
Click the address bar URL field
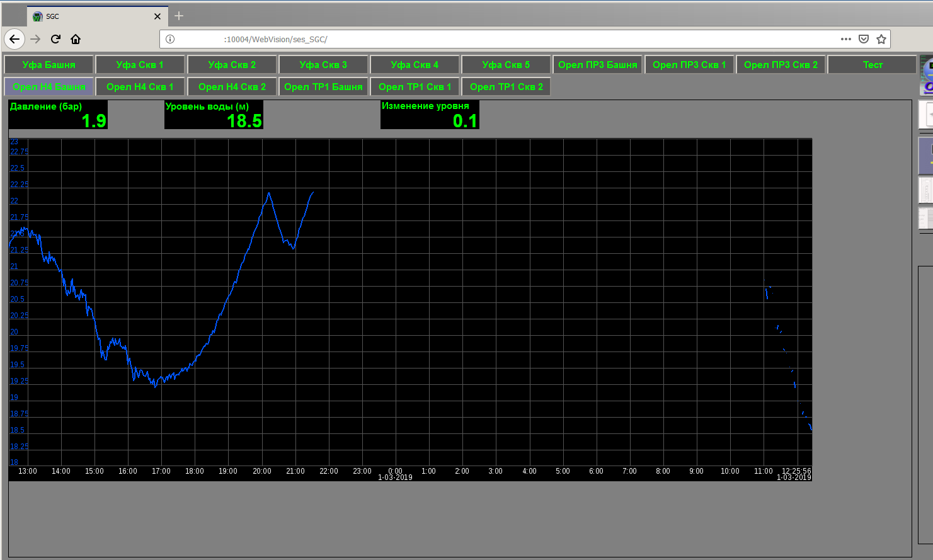(x=504, y=39)
